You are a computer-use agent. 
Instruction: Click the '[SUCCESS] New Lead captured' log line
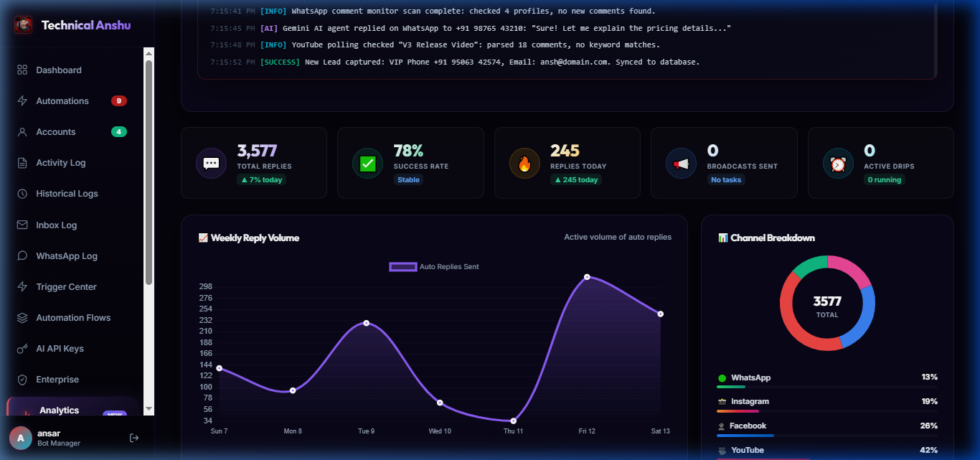pos(455,62)
